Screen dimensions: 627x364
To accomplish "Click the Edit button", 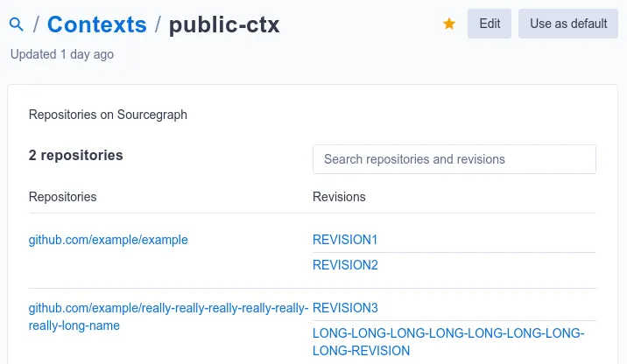I will point(490,24).
